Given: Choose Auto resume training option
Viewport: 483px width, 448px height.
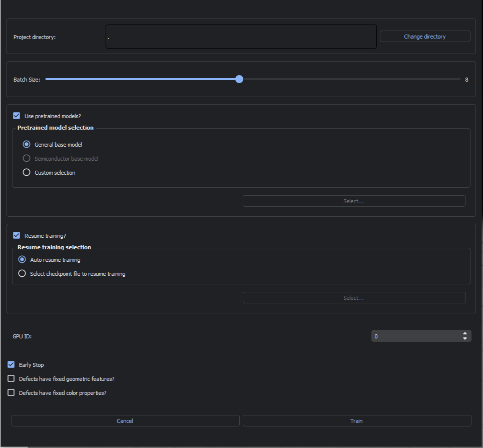Looking at the screenshot, I should pos(22,260).
